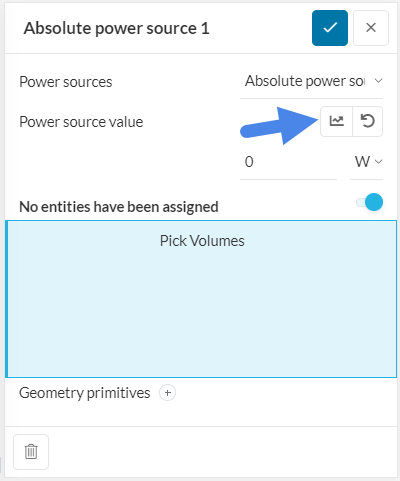Click the Pick Volumes text
Image resolution: width=400 pixels, height=481 pixels.
(202, 241)
